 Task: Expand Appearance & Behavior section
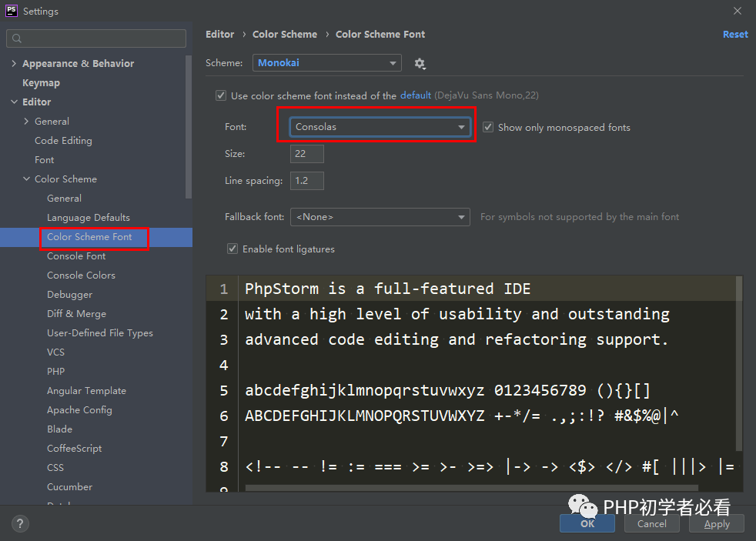tap(14, 63)
